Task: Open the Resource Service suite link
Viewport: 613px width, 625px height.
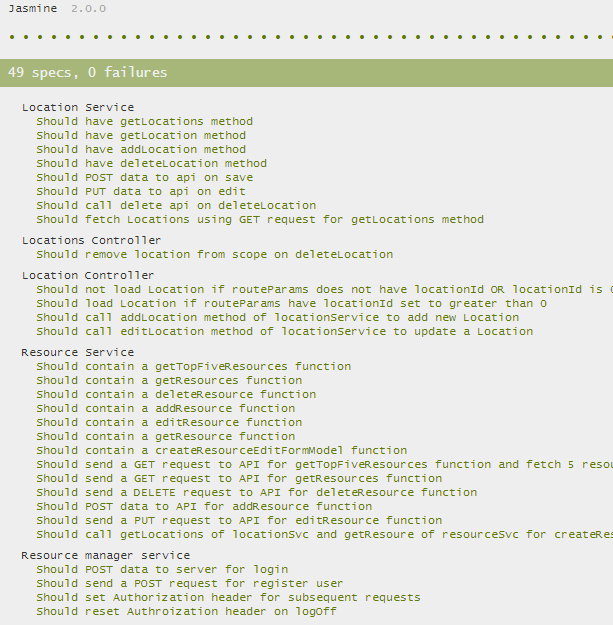Action: coord(78,352)
